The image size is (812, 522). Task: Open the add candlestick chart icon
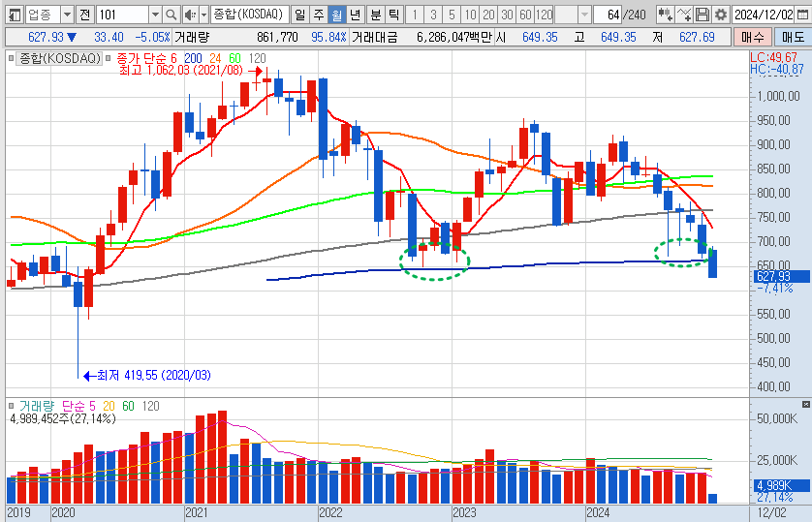tap(666, 15)
